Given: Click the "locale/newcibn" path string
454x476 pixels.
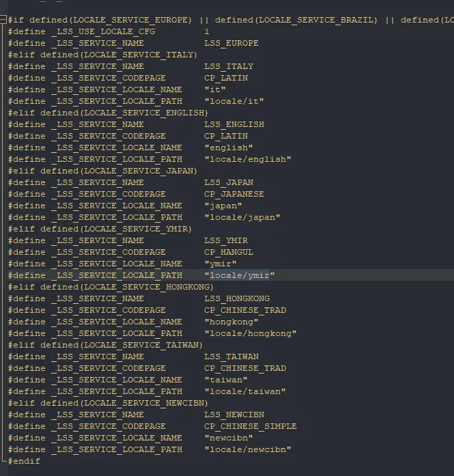Looking at the screenshot, I should tap(247, 449).
